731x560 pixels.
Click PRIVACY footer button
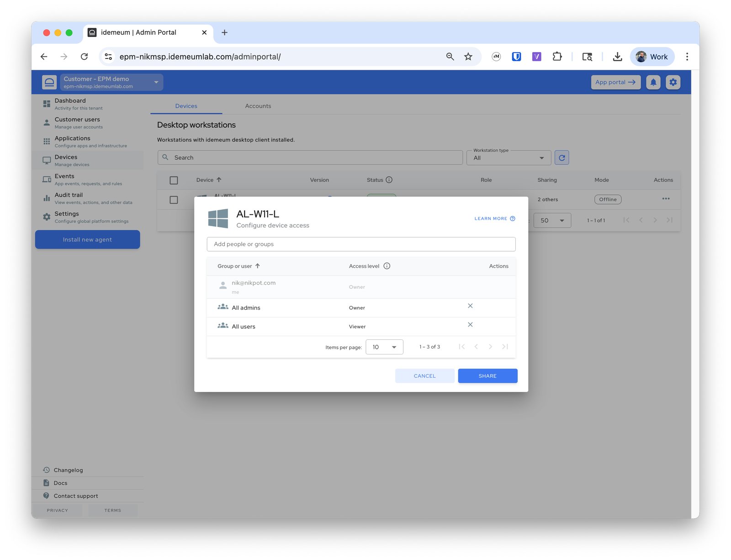(x=57, y=510)
